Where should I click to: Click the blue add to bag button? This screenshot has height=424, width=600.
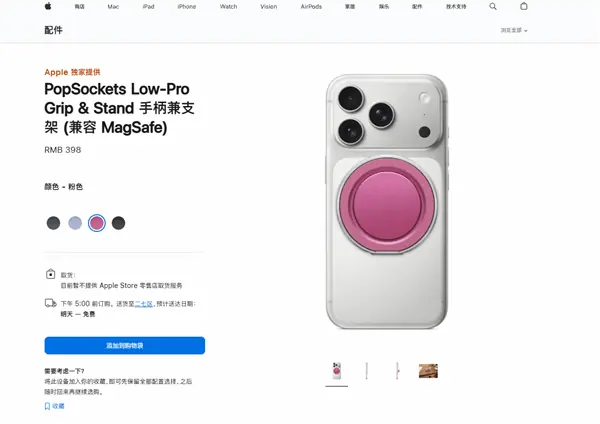point(125,346)
